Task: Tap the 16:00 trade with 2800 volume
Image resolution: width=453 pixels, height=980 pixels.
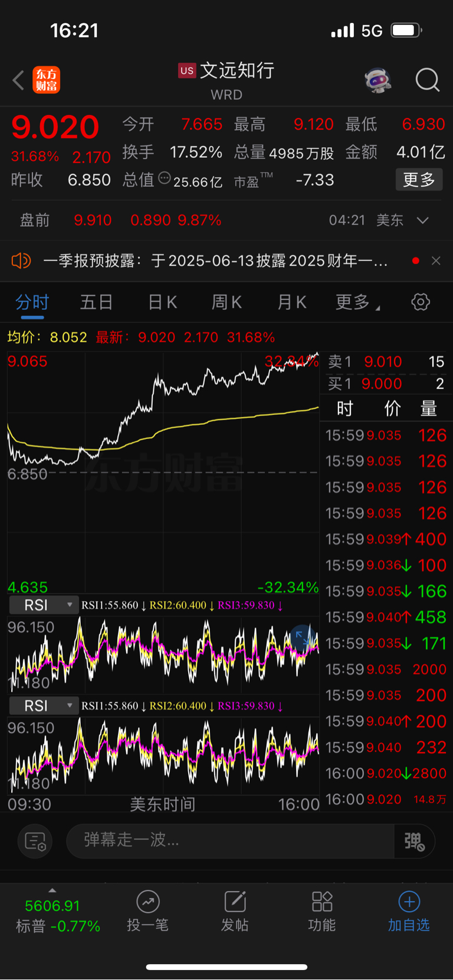Action: (386, 773)
